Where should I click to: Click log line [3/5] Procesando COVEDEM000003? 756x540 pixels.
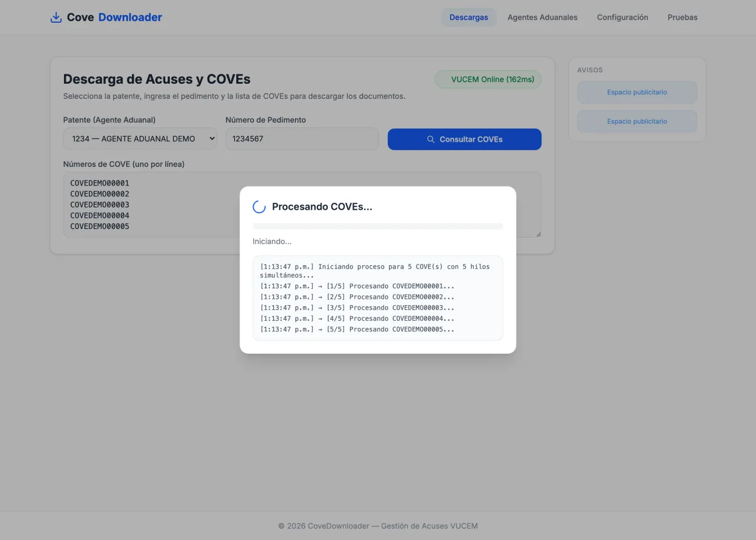357,308
